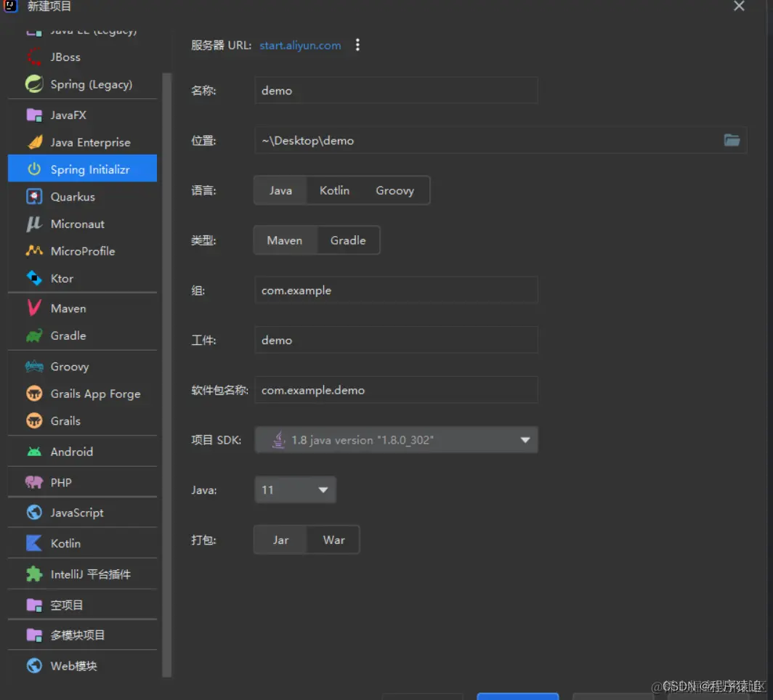Choose Gradle as the build type
This screenshot has height=700, width=773.
click(x=348, y=240)
